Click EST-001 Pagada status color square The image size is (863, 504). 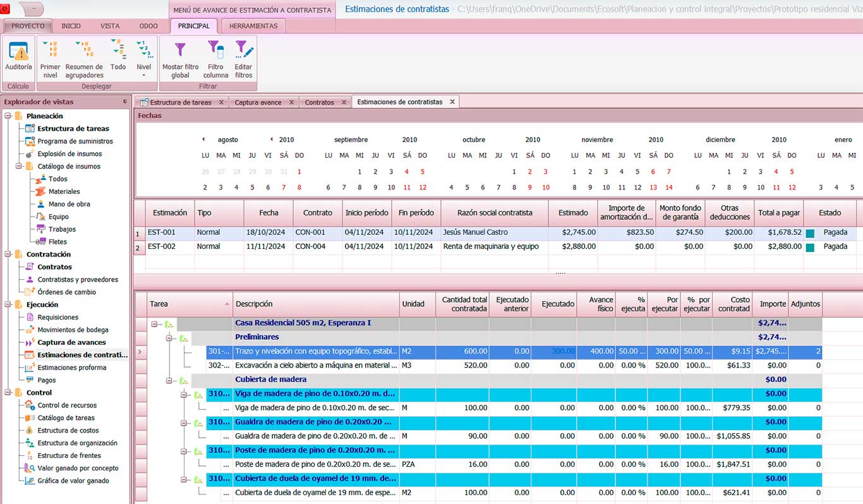810,233
